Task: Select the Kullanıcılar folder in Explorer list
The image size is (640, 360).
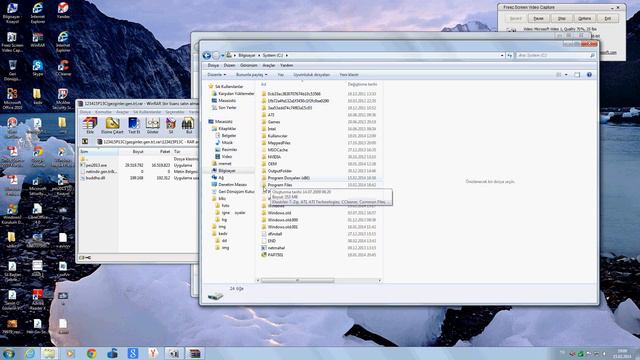Action: [278, 136]
